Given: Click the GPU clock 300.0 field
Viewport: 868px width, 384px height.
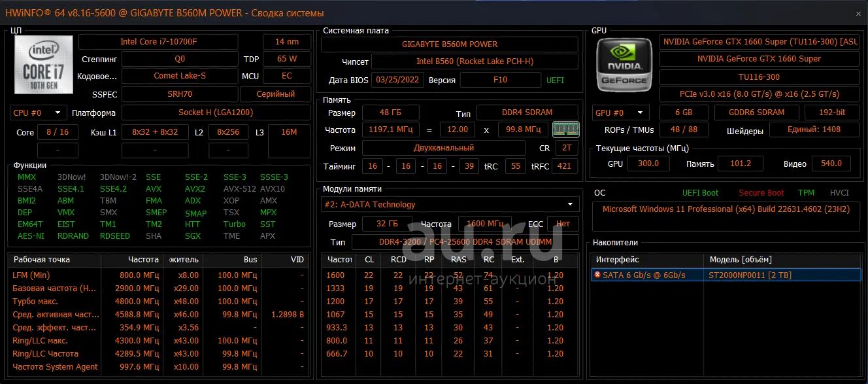Looking at the screenshot, I should click(x=648, y=164).
